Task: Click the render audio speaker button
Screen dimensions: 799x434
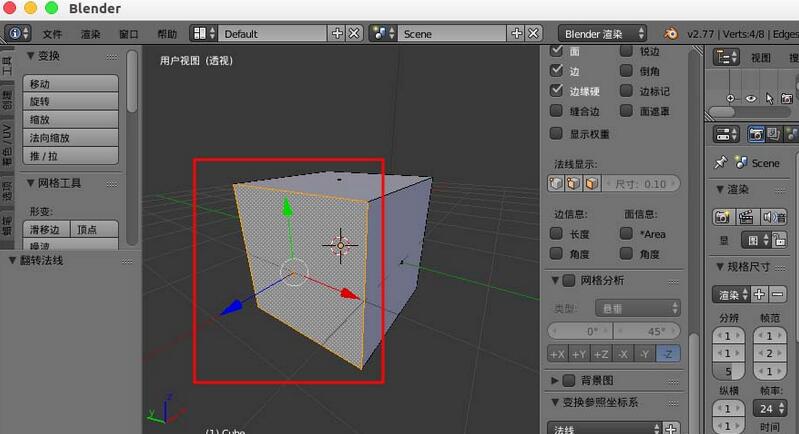Action: pos(774,218)
